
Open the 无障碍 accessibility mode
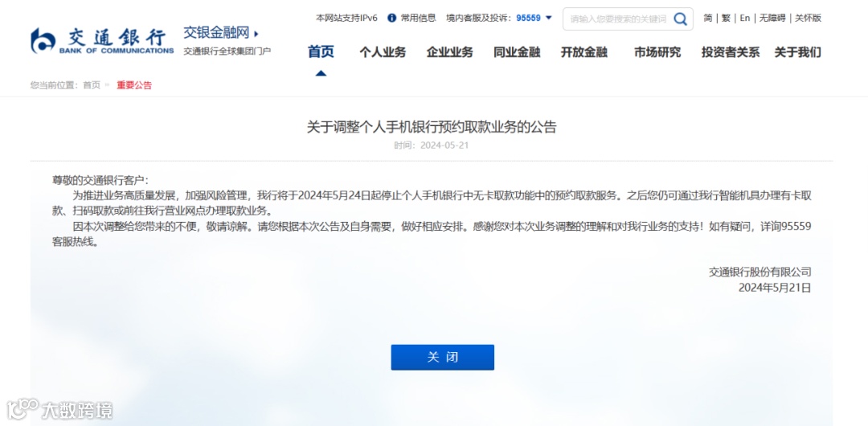coord(772,18)
